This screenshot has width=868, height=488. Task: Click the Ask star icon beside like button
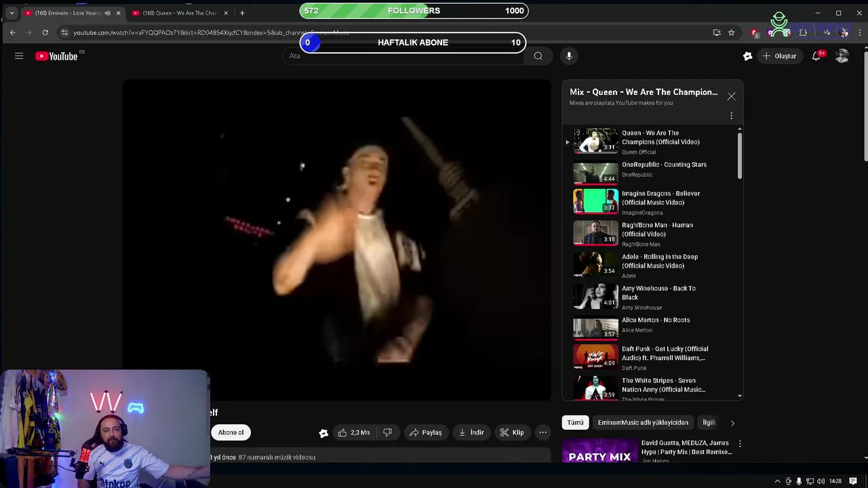[323, 432]
